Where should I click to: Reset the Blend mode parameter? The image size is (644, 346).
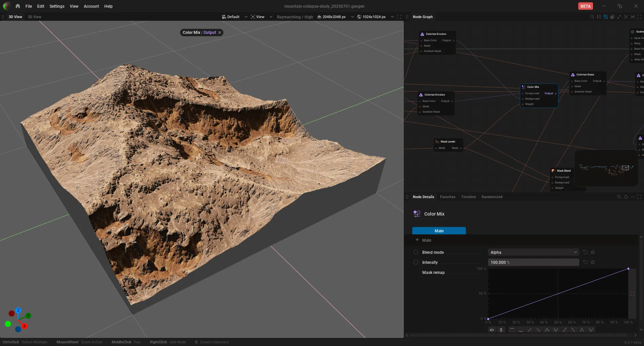pyautogui.click(x=585, y=252)
